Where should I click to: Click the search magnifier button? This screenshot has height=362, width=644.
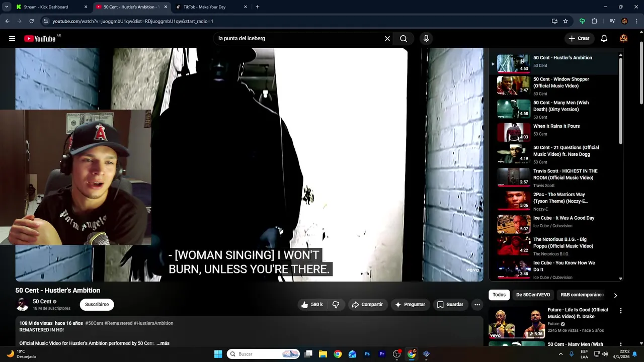pyautogui.click(x=404, y=39)
